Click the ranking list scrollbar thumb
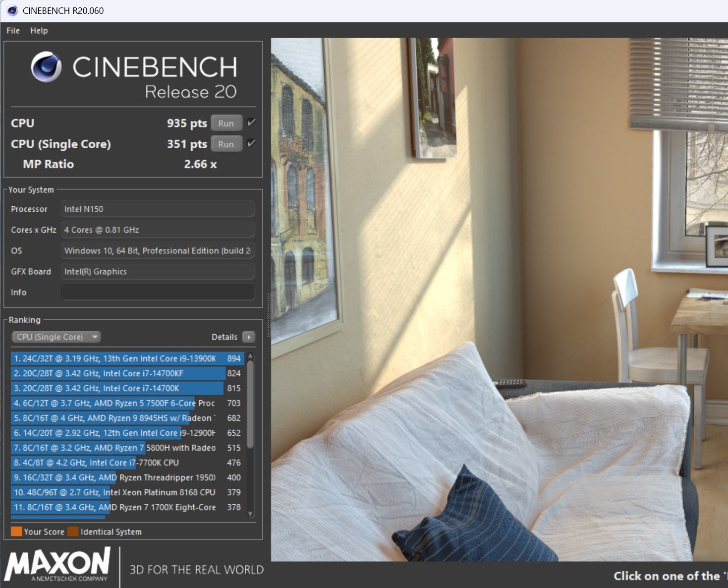The width and height of the screenshot is (728, 588). coord(250,405)
